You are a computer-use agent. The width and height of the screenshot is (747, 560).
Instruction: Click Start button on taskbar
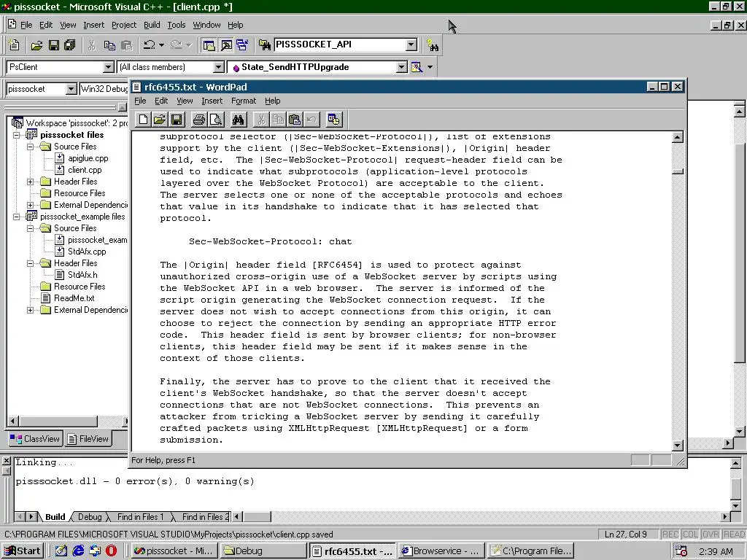[x=23, y=551]
